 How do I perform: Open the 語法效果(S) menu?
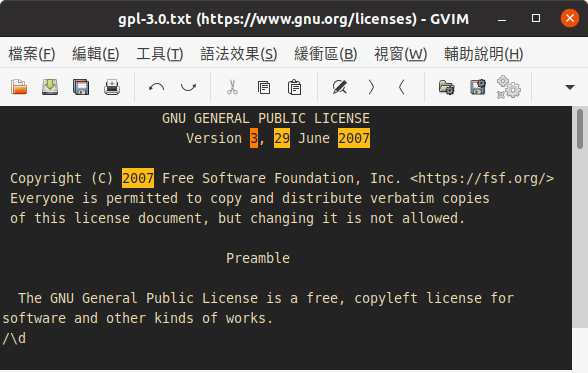click(238, 54)
